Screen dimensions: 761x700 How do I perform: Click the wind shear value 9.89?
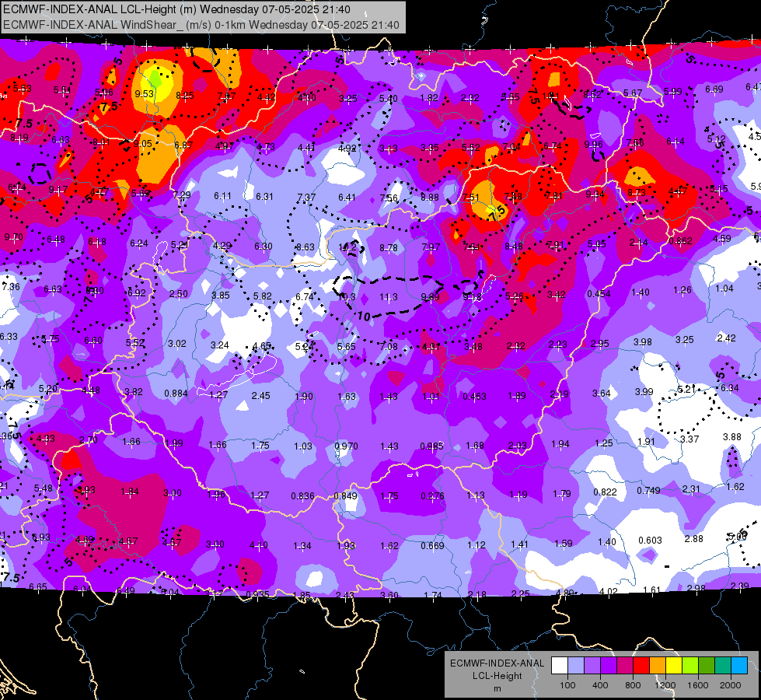(430, 297)
